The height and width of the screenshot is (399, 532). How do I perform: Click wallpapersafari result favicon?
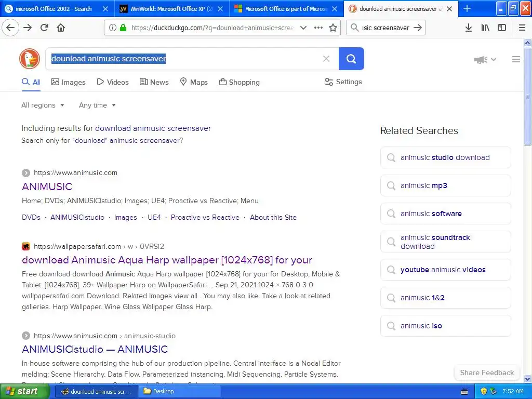tap(26, 246)
